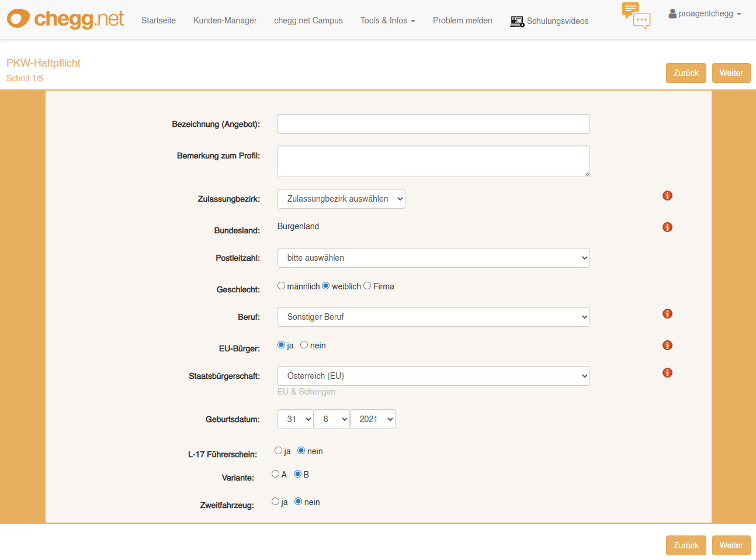Click info icon next to Zulassungbezirk
This screenshot has width=756, height=560.
(x=667, y=196)
